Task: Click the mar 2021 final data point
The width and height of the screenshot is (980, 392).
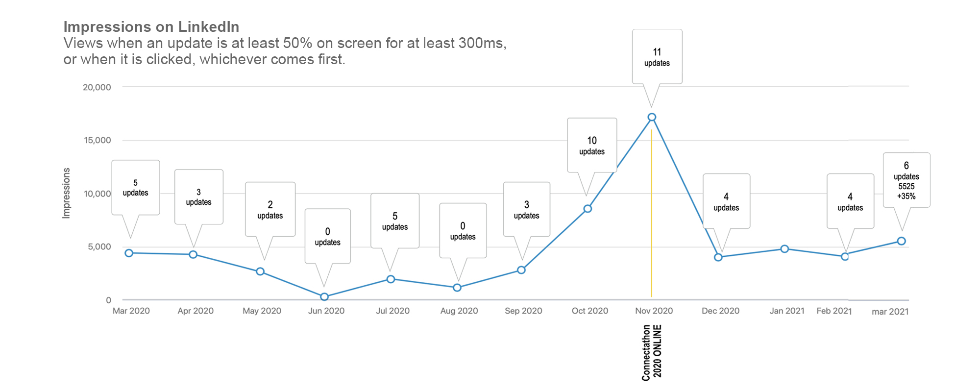Action: click(x=901, y=241)
